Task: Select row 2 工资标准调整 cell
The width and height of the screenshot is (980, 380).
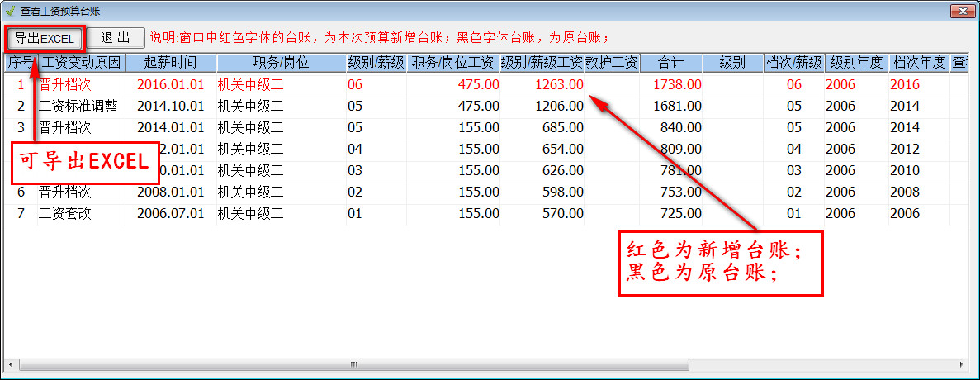Action: [x=78, y=106]
